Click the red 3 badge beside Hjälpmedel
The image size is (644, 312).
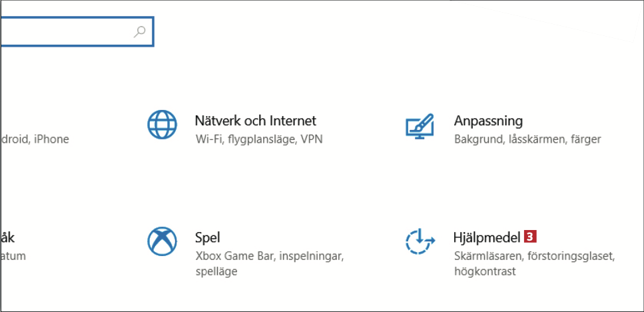(x=530, y=237)
